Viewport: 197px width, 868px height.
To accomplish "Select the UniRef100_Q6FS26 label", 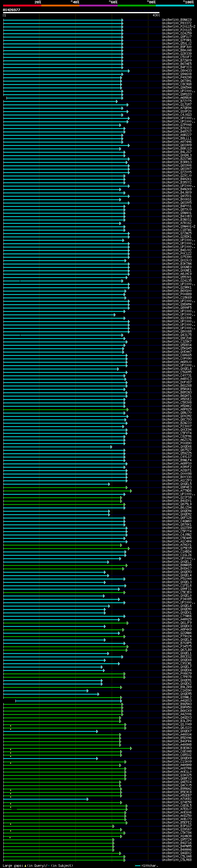I will tap(177, 518).
